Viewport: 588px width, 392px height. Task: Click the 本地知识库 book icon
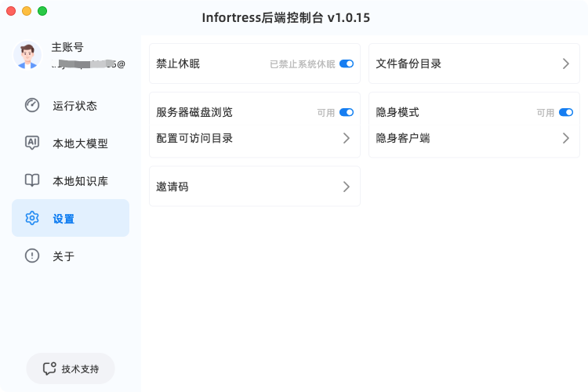[x=32, y=180]
